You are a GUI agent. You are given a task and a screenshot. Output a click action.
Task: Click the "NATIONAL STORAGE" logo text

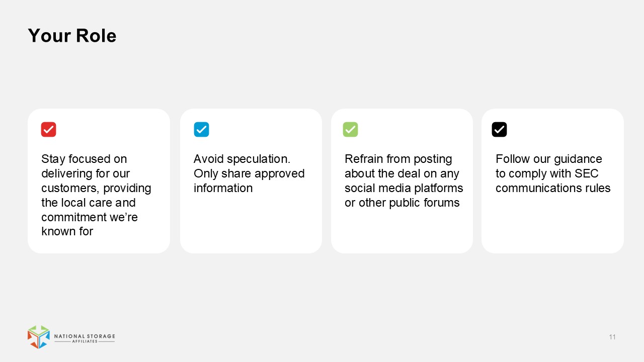point(84,336)
